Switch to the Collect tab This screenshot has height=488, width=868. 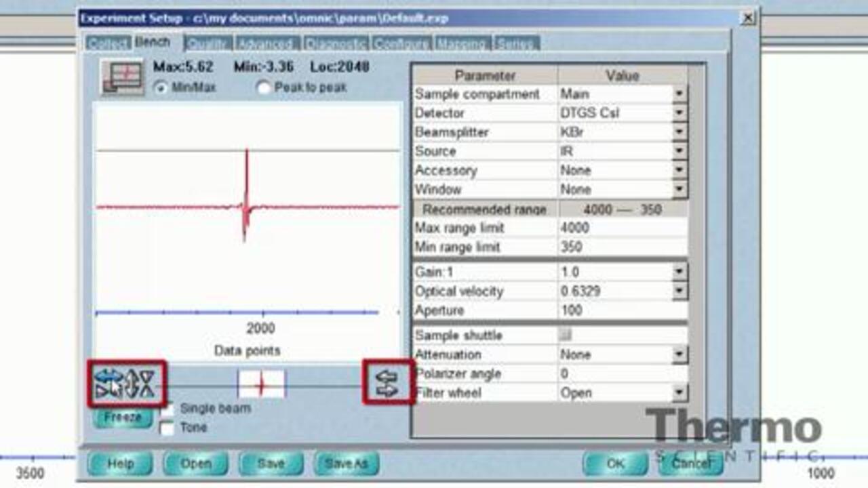point(108,43)
